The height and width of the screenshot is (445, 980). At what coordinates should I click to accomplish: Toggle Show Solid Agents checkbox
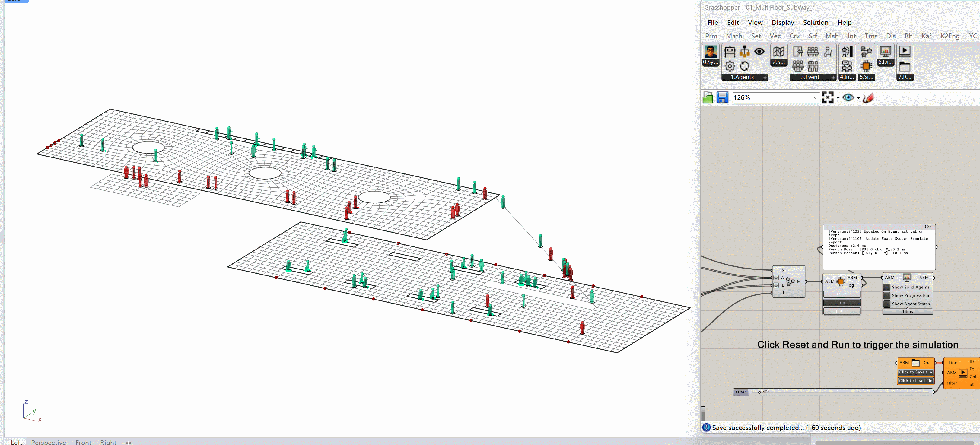[x=887, y=287]
